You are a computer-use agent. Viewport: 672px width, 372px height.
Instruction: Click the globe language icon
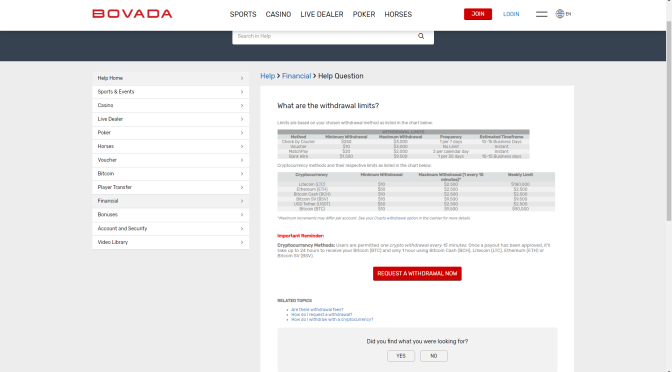pyautogui.click(x=560, y=14)
